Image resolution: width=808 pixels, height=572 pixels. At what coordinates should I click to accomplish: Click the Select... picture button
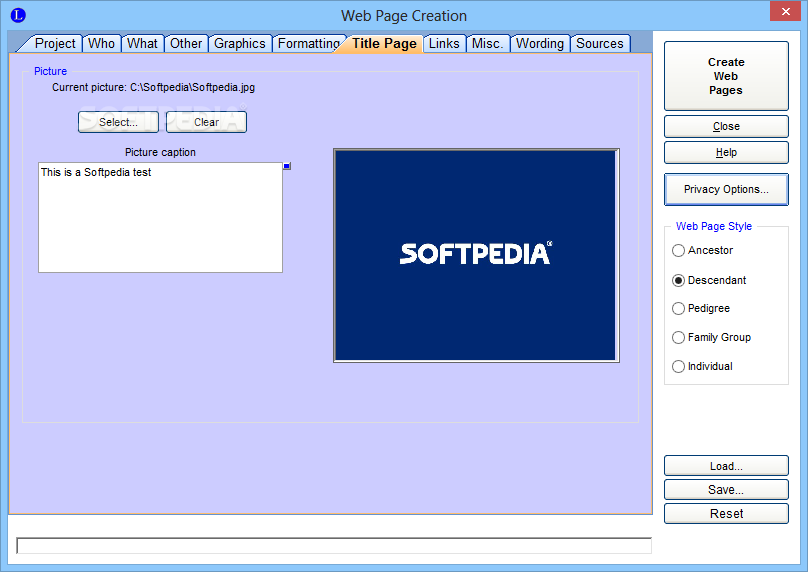pos(119,122)
